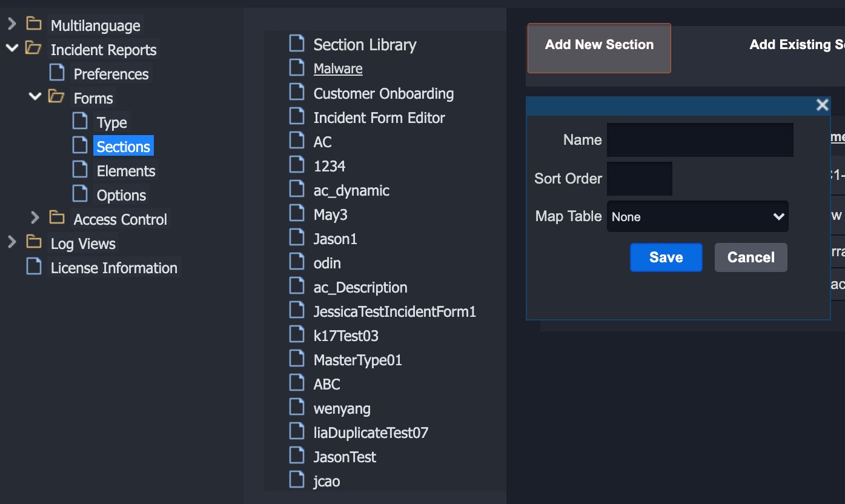This screenshot has height=504, width=845.
Task: Click into the Name text field
Action: pyautogui.click(x=700, y=140)
